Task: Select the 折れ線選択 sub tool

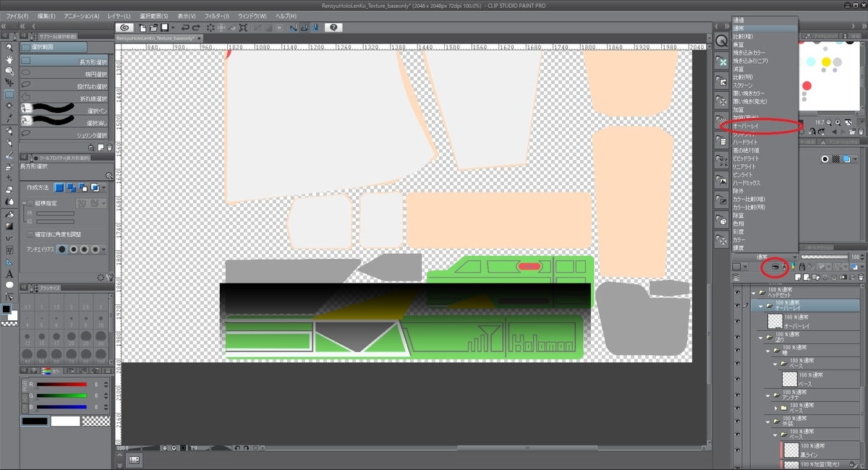Action: tap(64, 98)
